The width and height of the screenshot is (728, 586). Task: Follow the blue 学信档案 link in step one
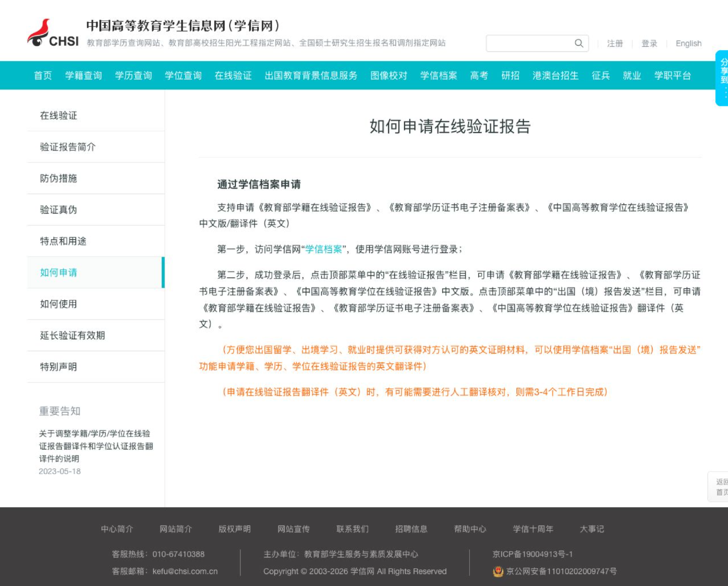pos(323,249)
